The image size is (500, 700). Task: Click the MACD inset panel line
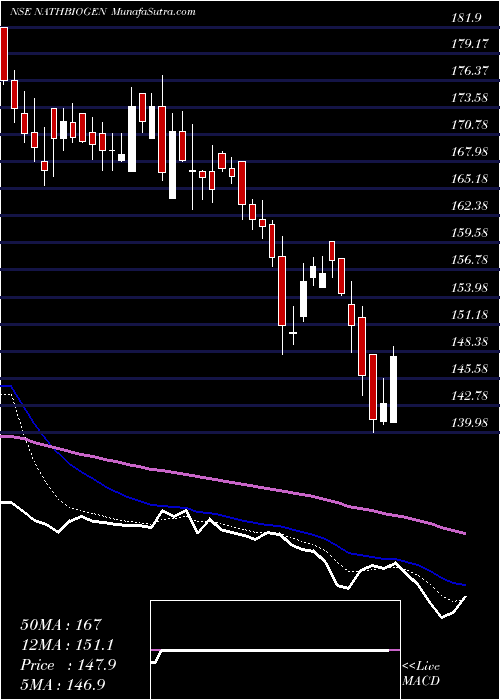(x=275, y=651)
